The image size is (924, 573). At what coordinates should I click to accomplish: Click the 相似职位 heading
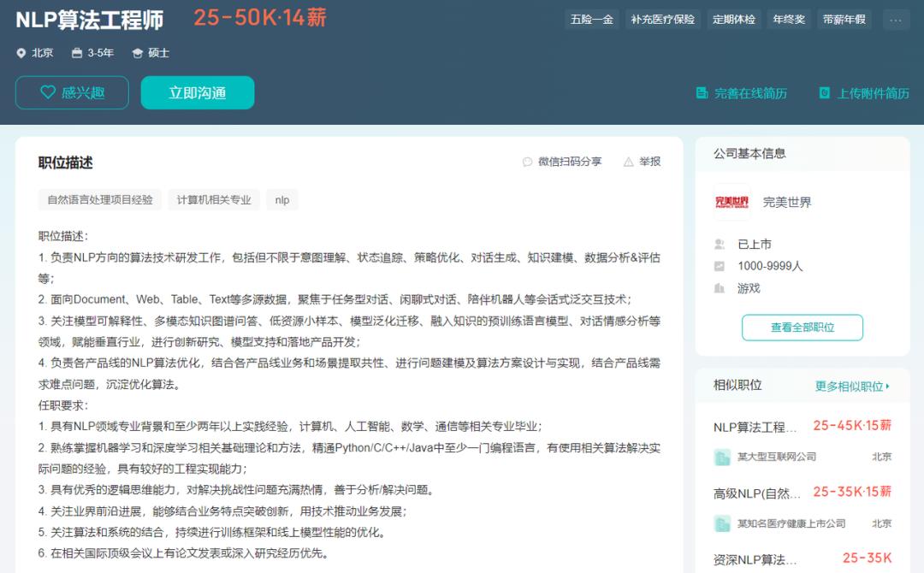click(x=737, y=385)
